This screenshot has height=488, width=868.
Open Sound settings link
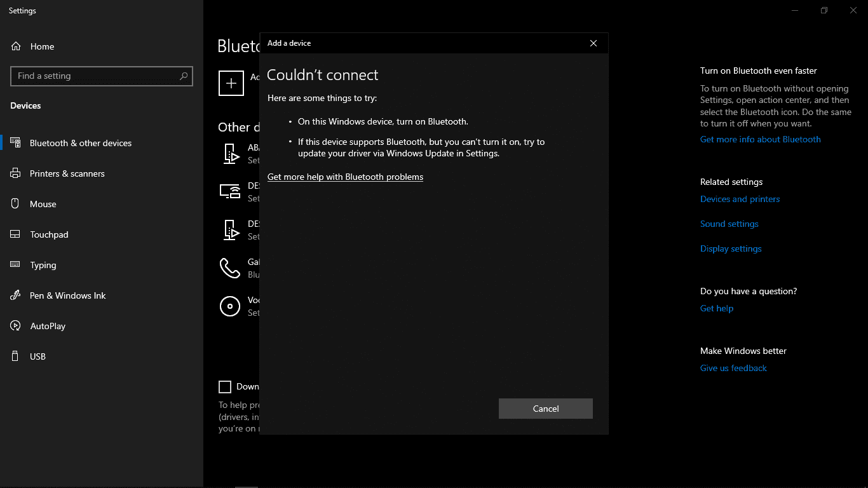(729, 224)
